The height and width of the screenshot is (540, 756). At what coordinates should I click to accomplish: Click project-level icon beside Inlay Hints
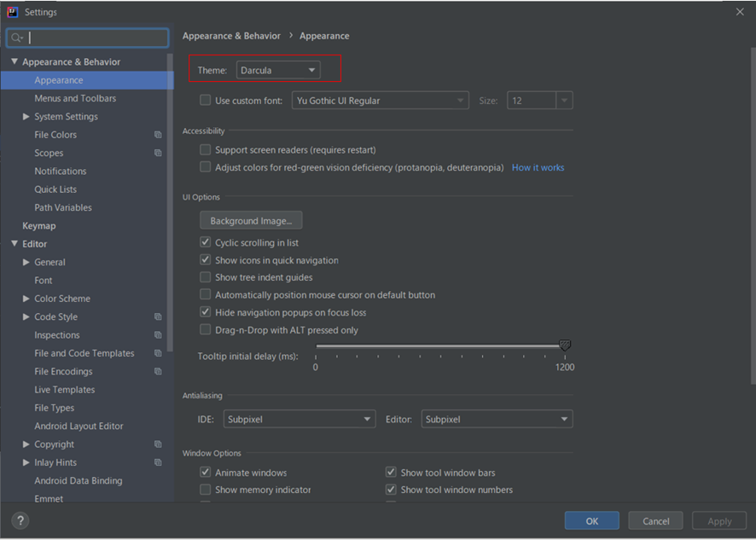(158, 462)
